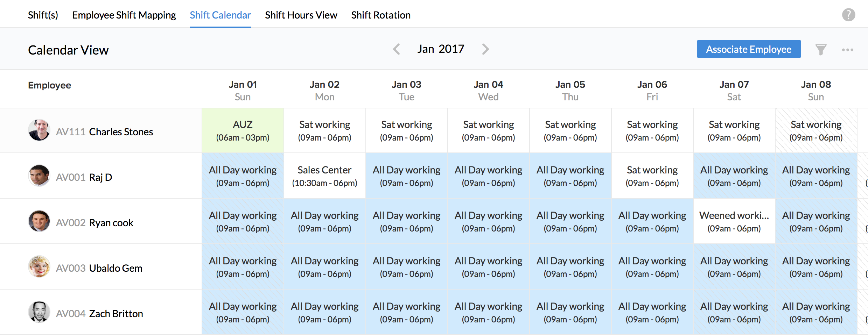This screenshot has height=335, width=868.
Task: Open the three-dot more options menu
Action: click(847, 50)
